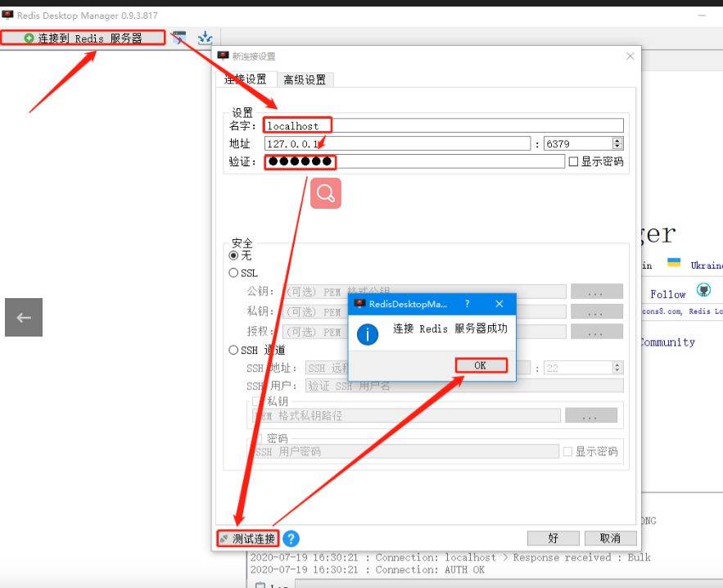Viewport: 723px width, 588px height.
Task: Click the grey back arrow button
Action: 24,317
